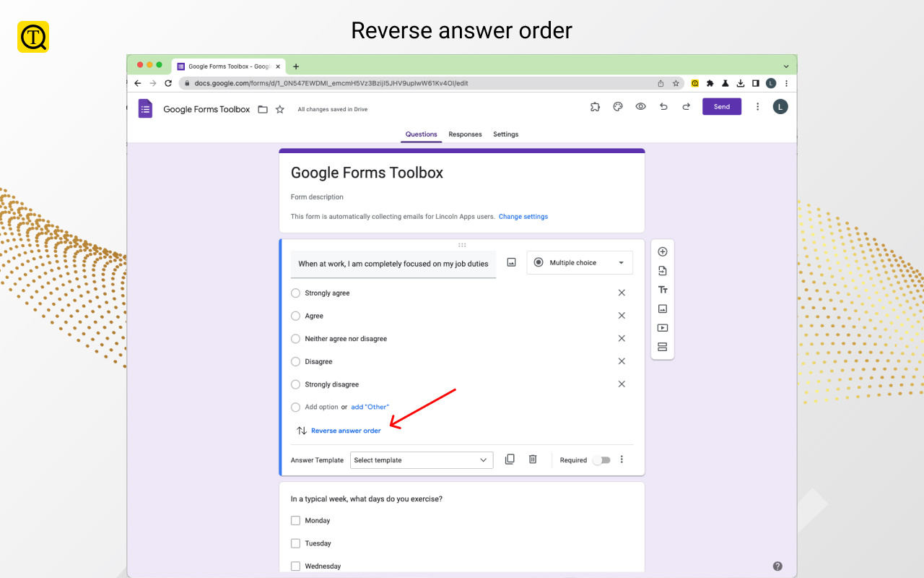924x578 pixels.
Task: Preview the form with the eye icon
Action: tap(640, 106)
